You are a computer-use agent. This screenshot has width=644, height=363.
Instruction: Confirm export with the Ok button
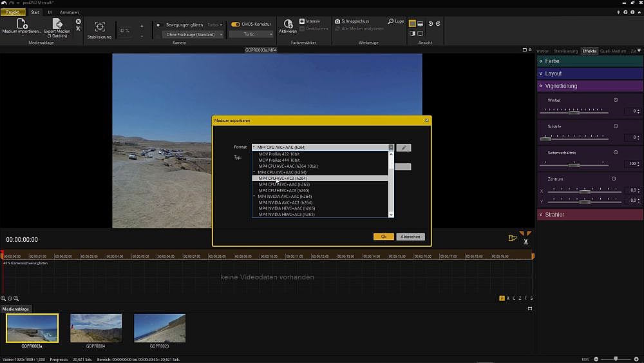[383, 237]
